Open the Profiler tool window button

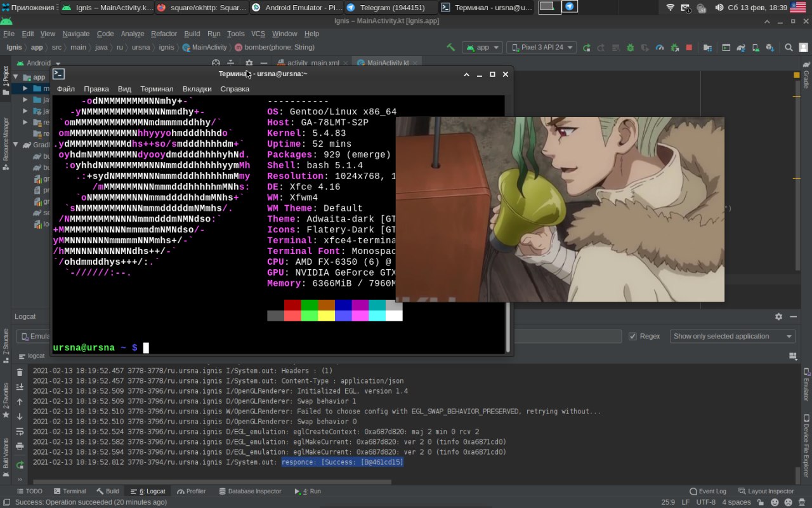coord(192,491)
